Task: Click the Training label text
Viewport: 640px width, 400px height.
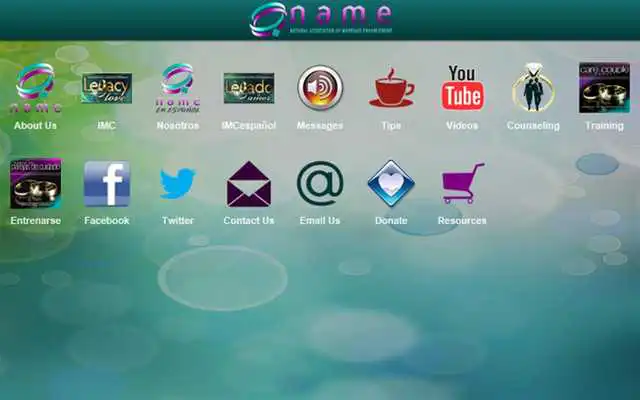Action: click(604, 126)
